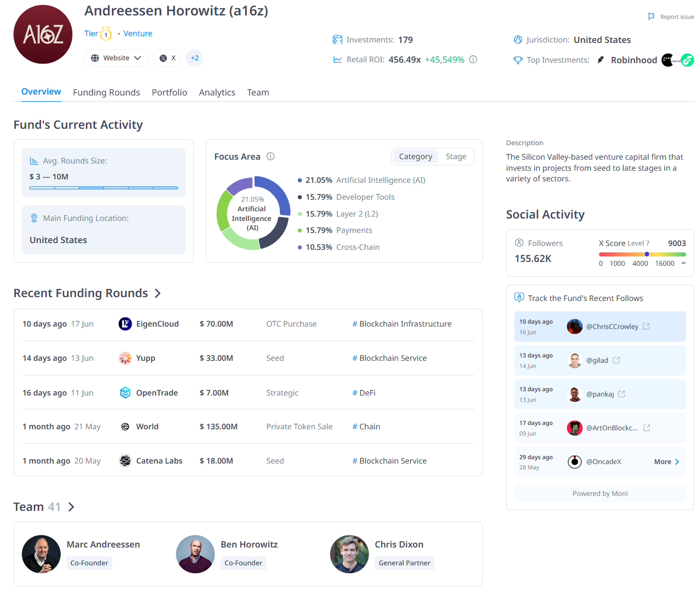
Task: Open the DeFi tag
Action: point(364,393)
